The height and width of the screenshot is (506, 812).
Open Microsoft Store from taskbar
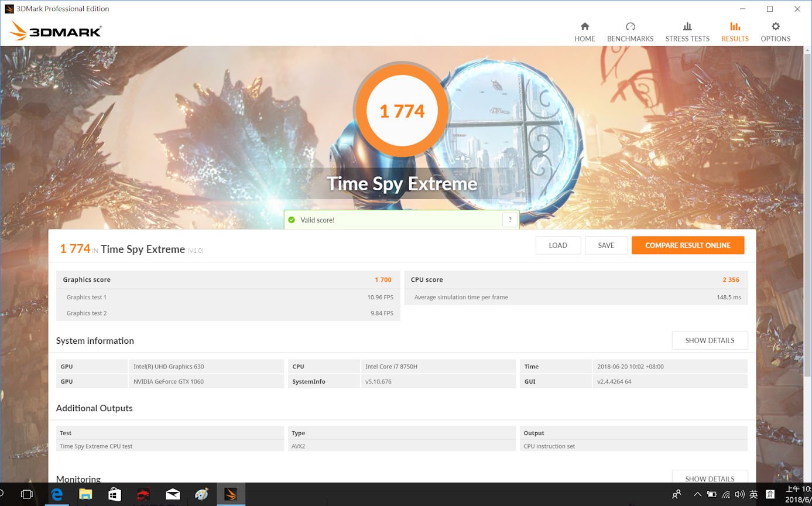tap(115, 494)
